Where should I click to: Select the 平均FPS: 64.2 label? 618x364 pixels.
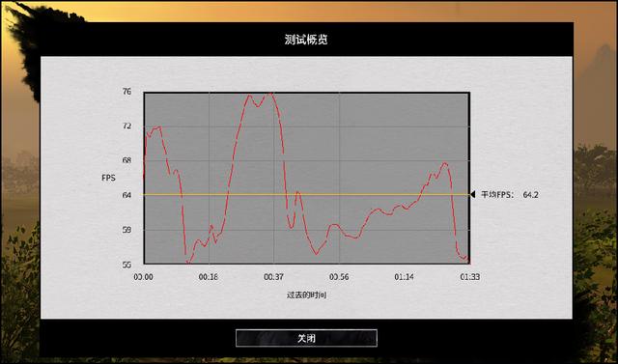click(x=510, y=195)
